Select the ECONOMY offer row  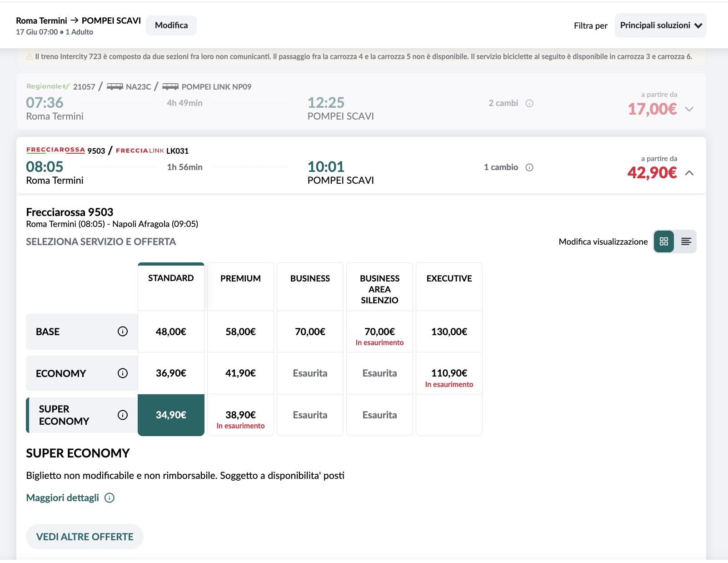click(82, 373)
